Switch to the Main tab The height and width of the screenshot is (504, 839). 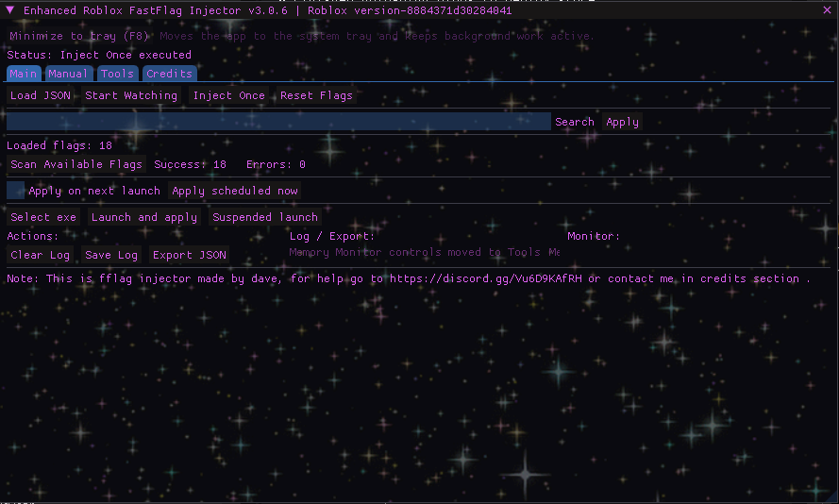pyautogui.click(x=24, y=74)
